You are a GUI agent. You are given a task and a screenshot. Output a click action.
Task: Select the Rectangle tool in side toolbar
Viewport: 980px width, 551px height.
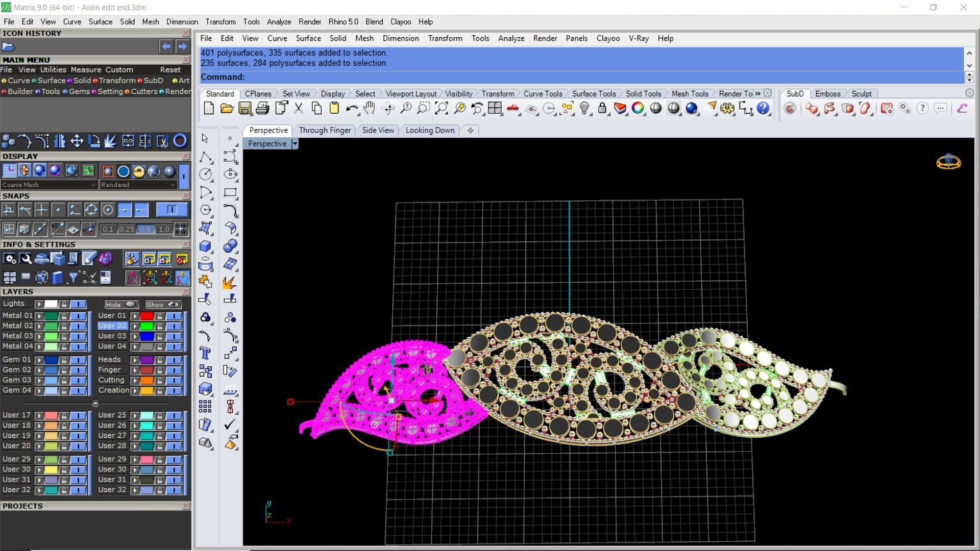click(x=230, y=192)
